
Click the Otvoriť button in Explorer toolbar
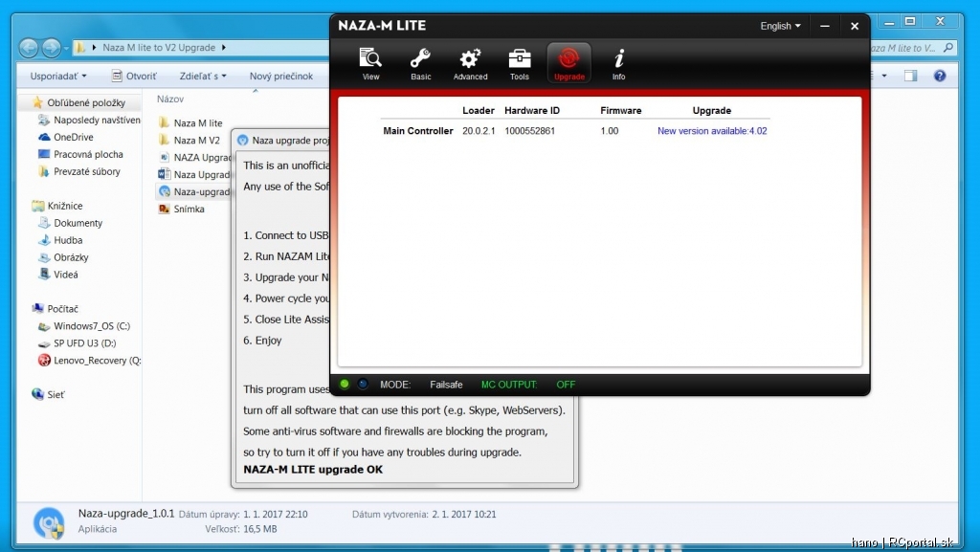(134, 77)
